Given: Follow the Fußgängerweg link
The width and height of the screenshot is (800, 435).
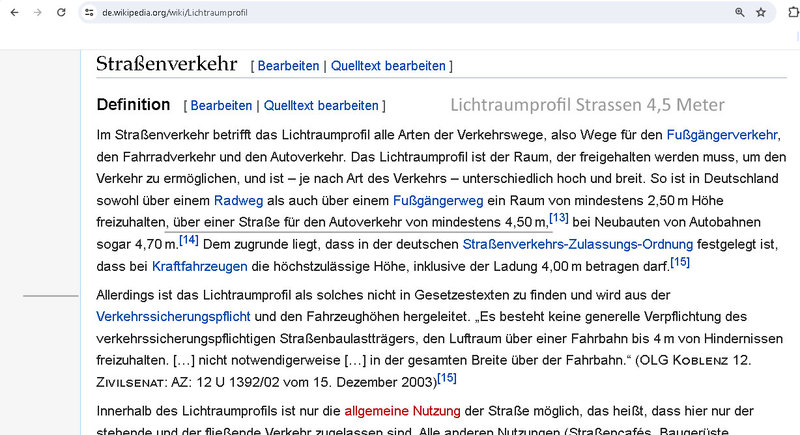Looking at the screenshot, I should tap(441, 201).
